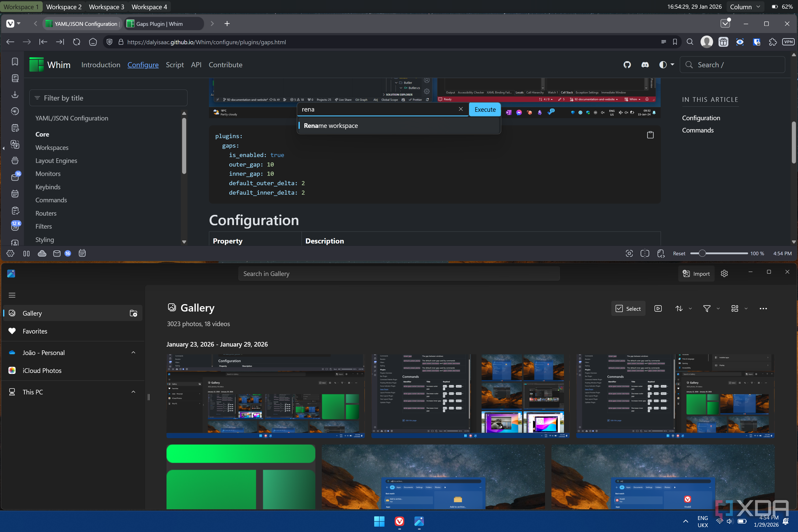The image size is (798, 532).
Task: Open Discord icon in Whim header
Action: coord(645,65)
